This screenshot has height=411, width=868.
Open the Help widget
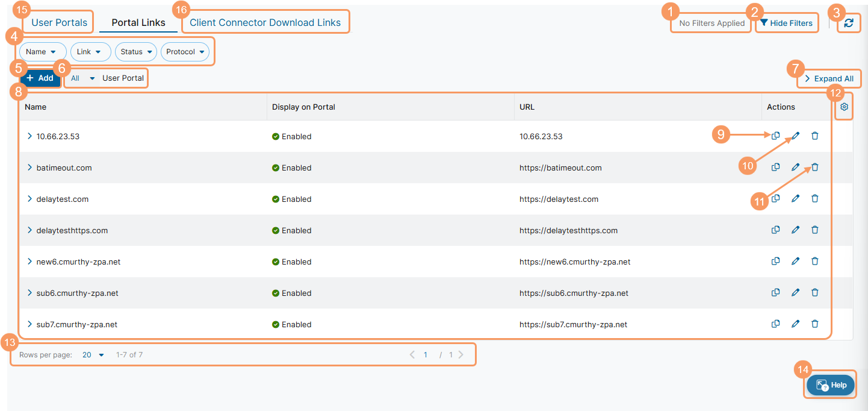pyautogui.click(x=830, y=385)
